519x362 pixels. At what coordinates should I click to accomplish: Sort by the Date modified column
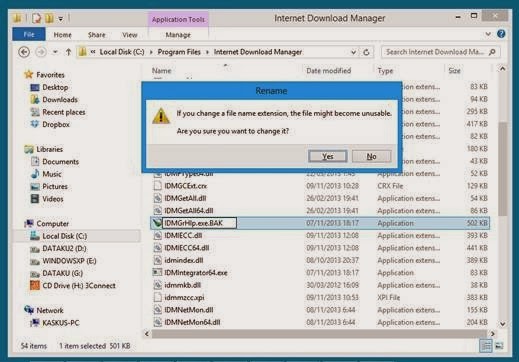click(x=329, y=71)
